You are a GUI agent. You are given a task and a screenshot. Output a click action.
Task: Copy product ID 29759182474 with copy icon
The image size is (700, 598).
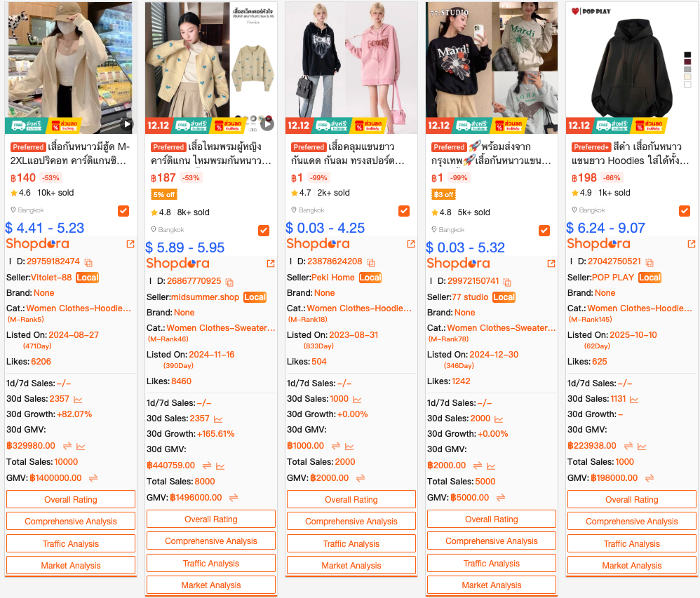pyautogui.click(x=88, y=262)
